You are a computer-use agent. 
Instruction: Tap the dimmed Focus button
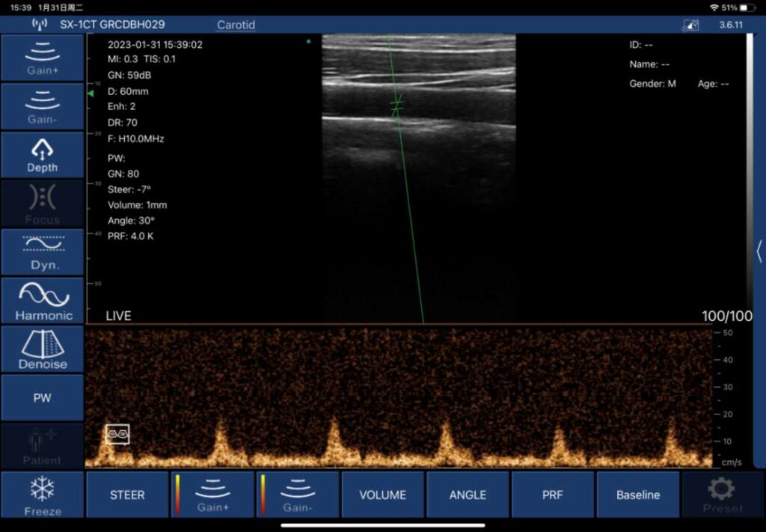coord(42,204)
